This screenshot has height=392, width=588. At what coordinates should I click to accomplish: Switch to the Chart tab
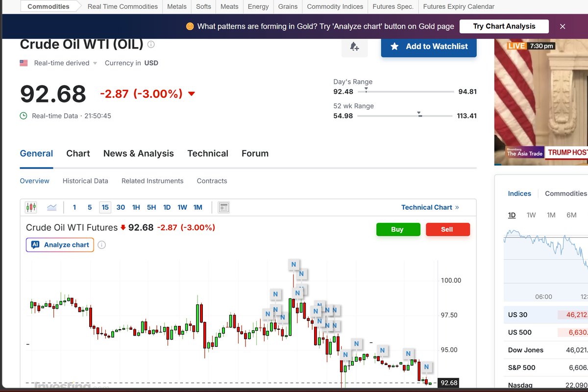[78, 153]
